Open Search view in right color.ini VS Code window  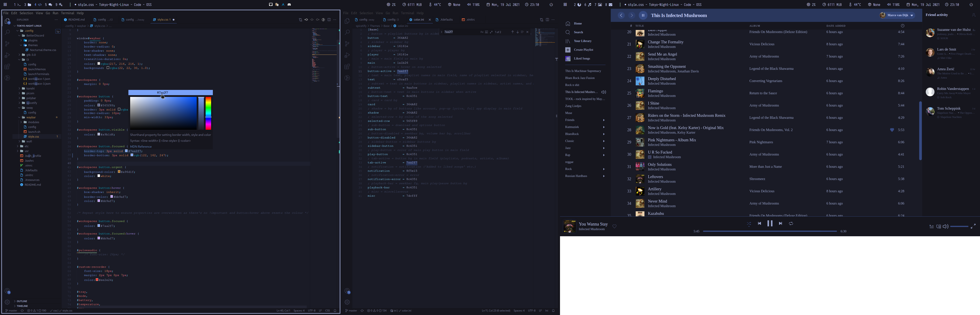(x=347, y=33)
